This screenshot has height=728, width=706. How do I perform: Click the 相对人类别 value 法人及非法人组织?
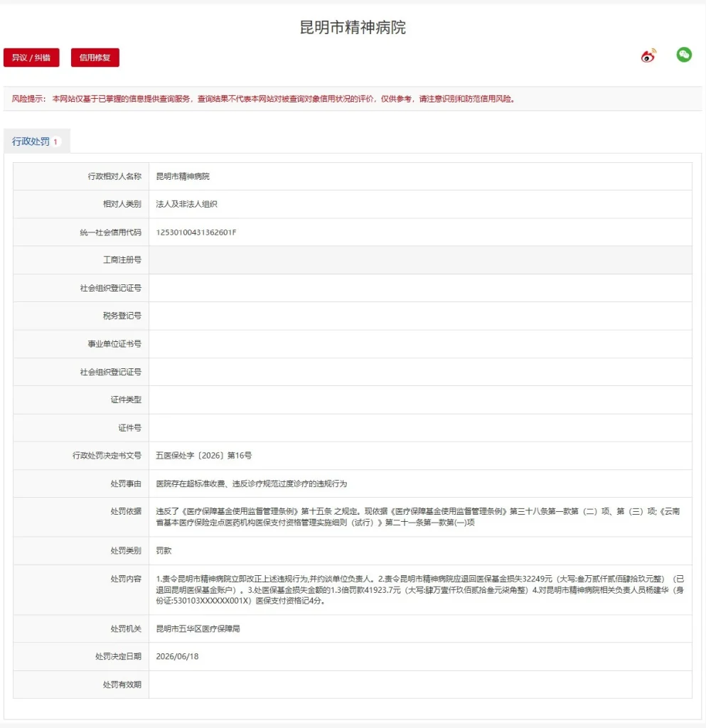pos(186,204)
